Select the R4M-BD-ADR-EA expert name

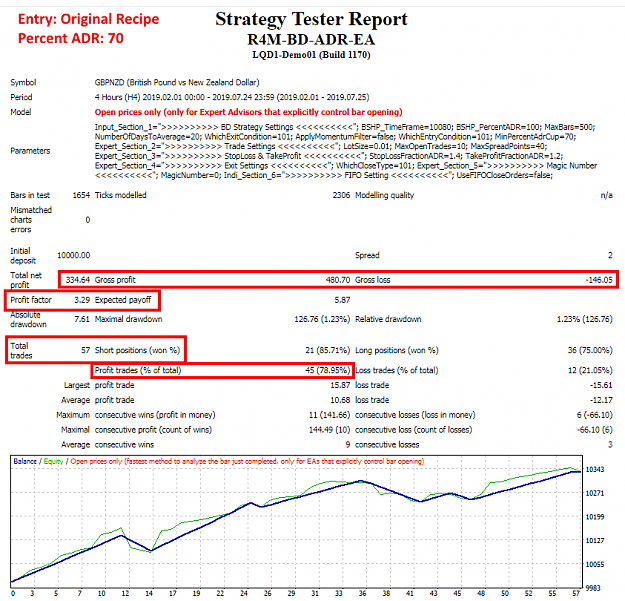pyautogui.click(x=311, y=40)
